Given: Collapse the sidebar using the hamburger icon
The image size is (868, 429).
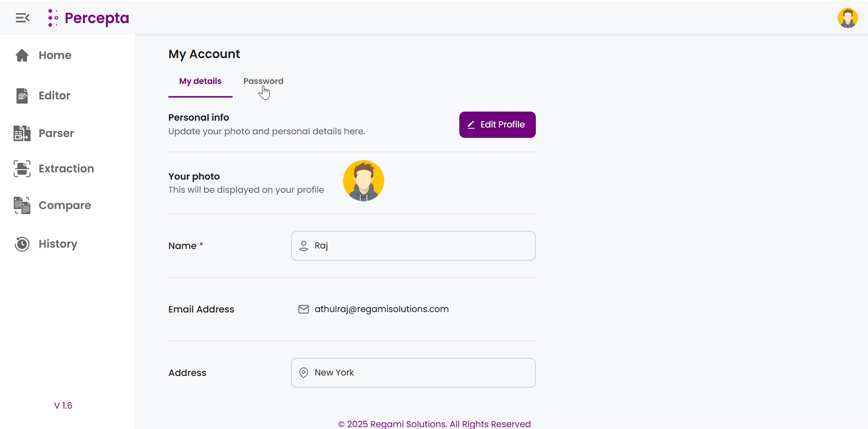Looking at the screenshot, I should click(x=22, y=18).
